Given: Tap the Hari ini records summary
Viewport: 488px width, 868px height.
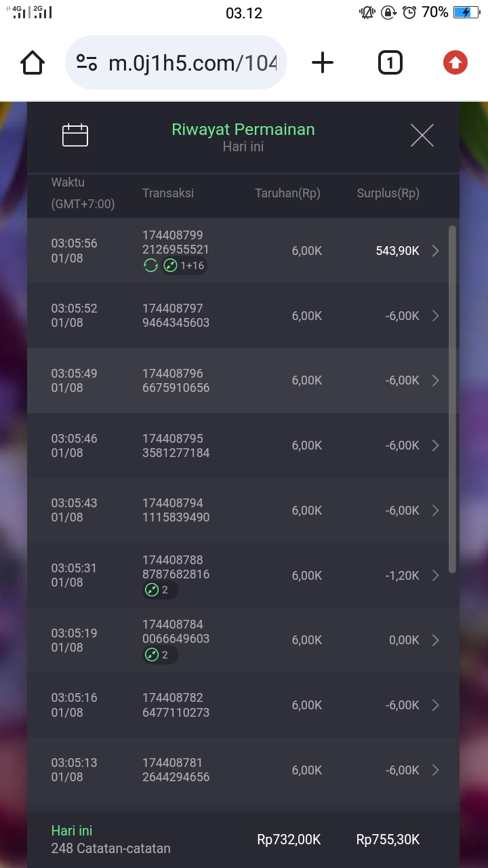Looking at the screenshot, I should (x=111, y=840).
